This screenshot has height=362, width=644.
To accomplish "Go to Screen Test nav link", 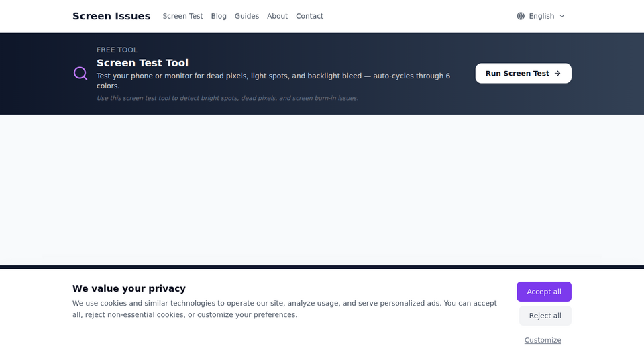I will click(x=182, y=16).
